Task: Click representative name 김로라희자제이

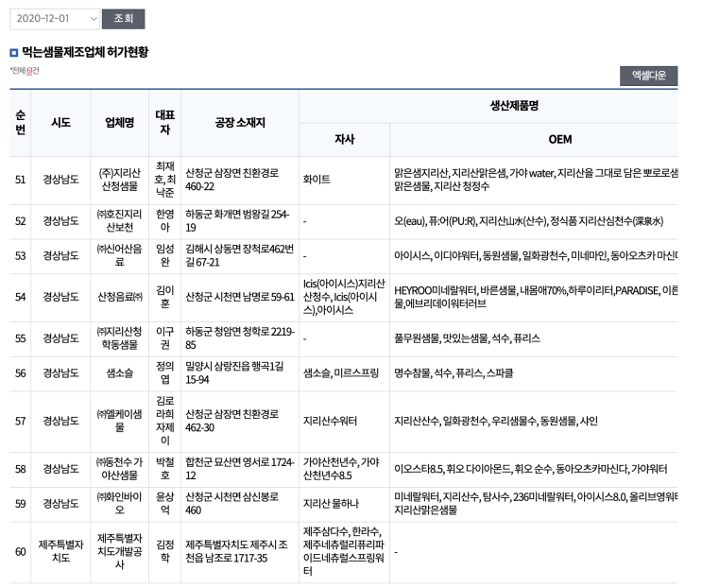Action: (164, 421)
